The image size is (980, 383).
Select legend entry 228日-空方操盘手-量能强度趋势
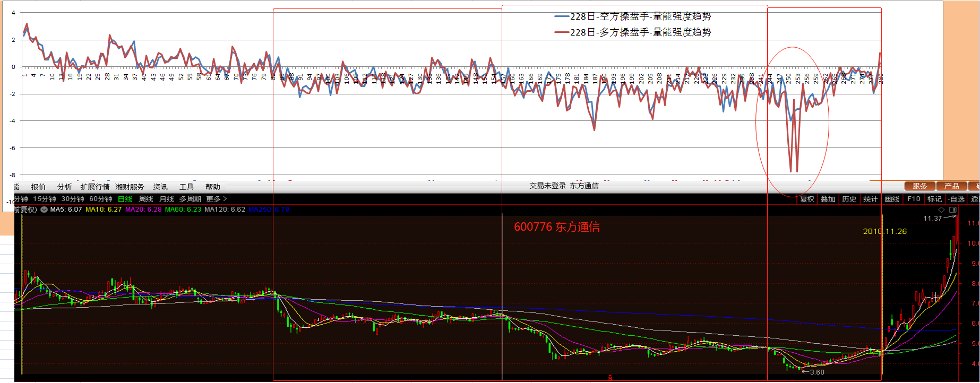point(633,16)
